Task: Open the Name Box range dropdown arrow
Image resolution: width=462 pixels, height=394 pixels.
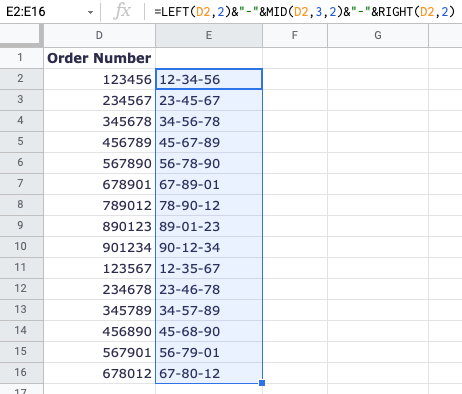Action: click(x=90, y=13)
